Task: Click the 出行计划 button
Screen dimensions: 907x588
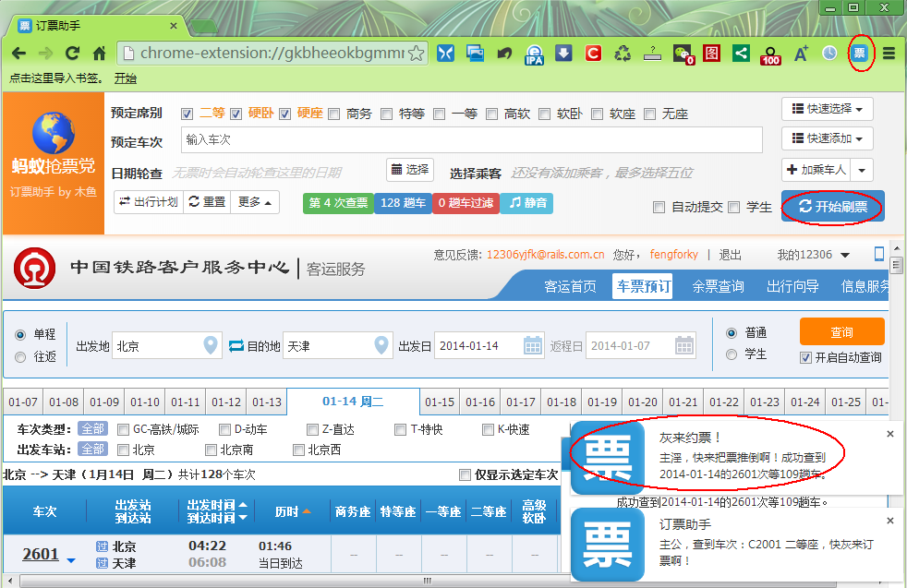Action: click(149, 202)
